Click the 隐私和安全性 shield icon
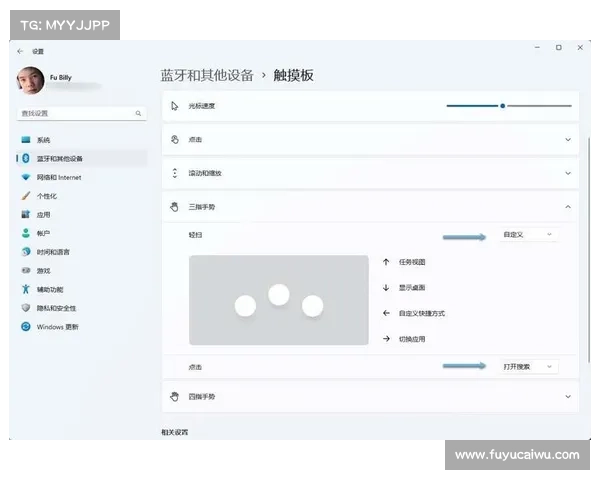This screenshot has width=600, height=480. 26,308
